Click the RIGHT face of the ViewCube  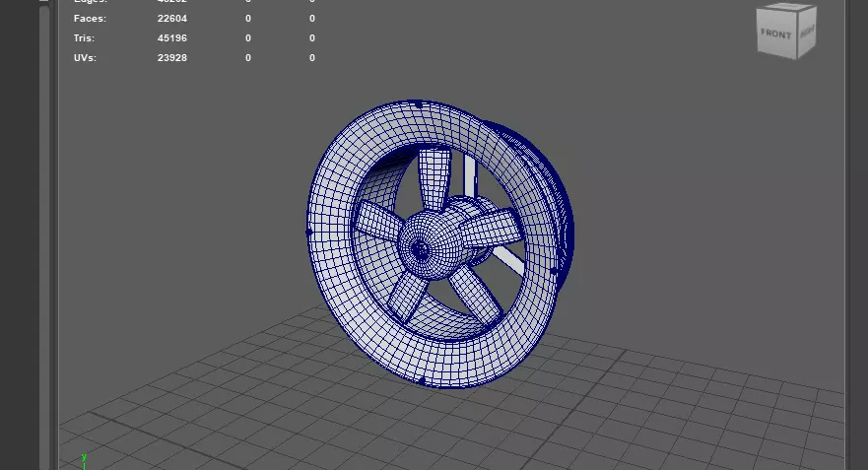click(x=807, y=32)
